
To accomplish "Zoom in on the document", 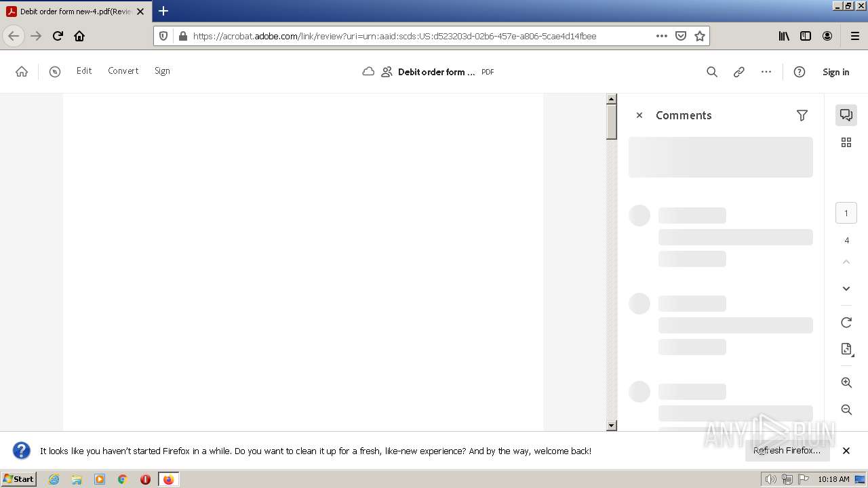I will click(846, 383).
